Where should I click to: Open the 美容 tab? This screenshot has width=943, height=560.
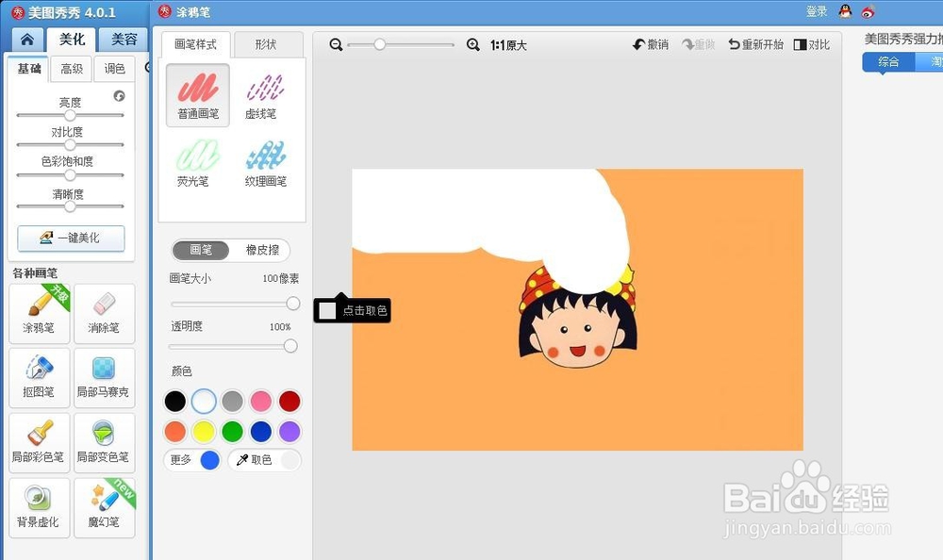[x=124, y=40]
